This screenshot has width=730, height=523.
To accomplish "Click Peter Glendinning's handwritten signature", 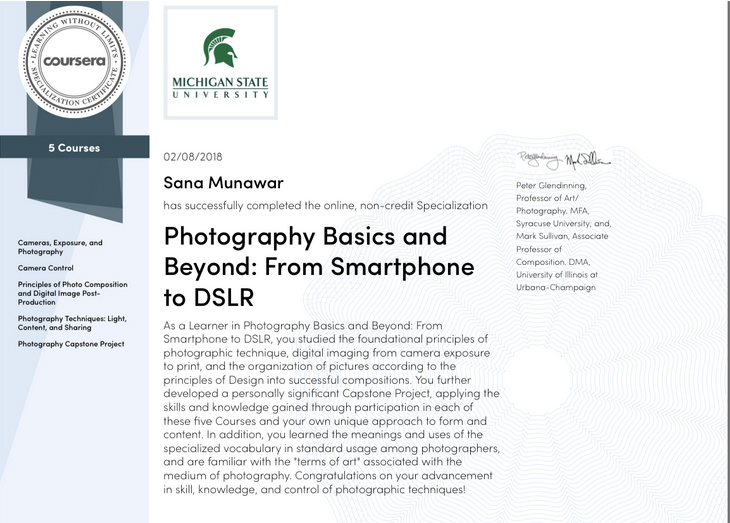I will point(540,158).
